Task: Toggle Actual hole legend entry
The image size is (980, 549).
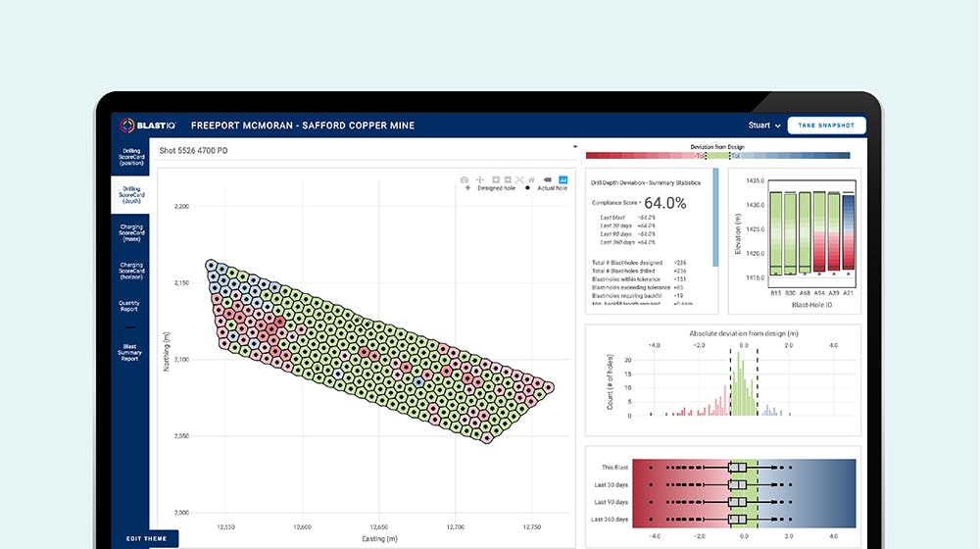Action: coord(546,188)
